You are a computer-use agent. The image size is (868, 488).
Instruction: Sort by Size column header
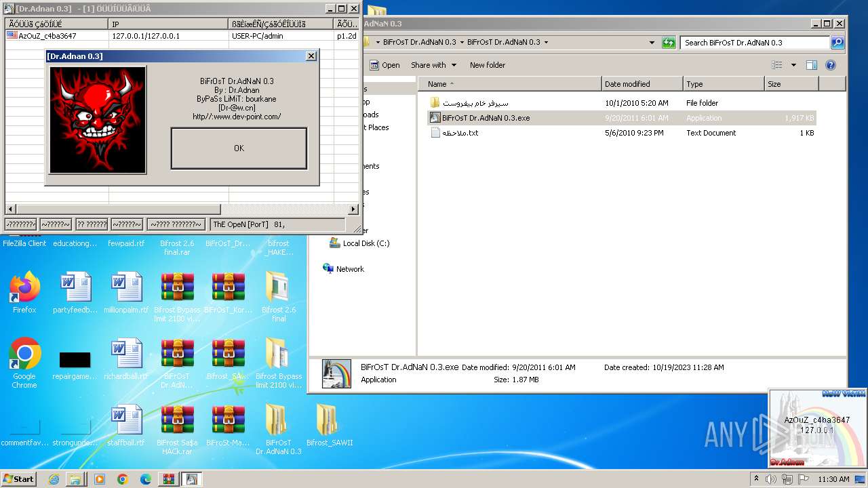[x=791, y=84]
